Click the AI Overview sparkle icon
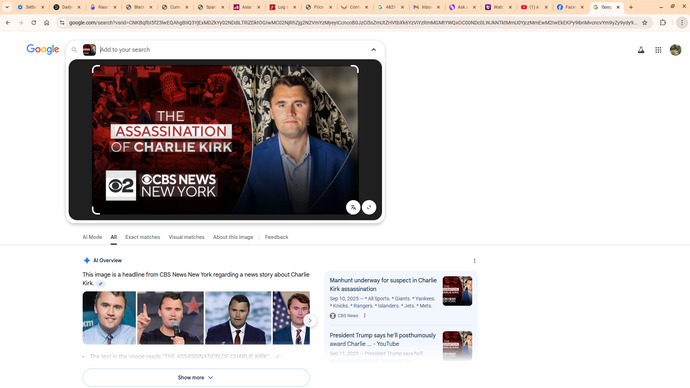 click(87, 260)
